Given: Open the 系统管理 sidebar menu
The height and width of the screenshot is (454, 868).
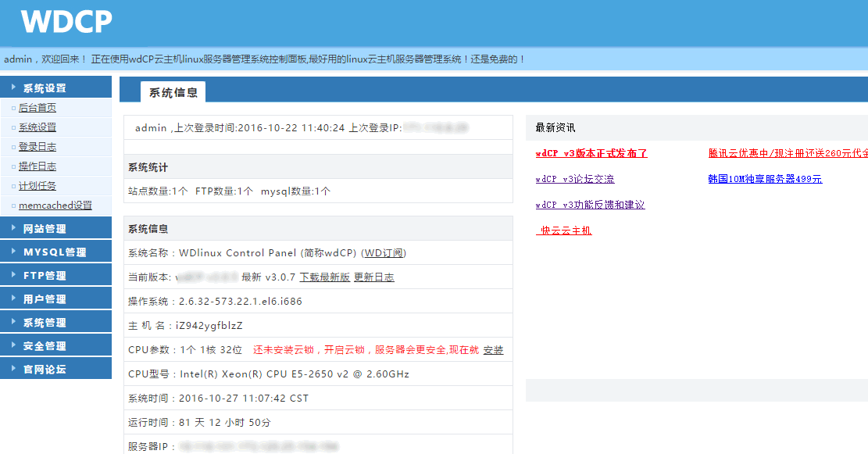Looking at the screenshot, I should (x=45, y=323).
